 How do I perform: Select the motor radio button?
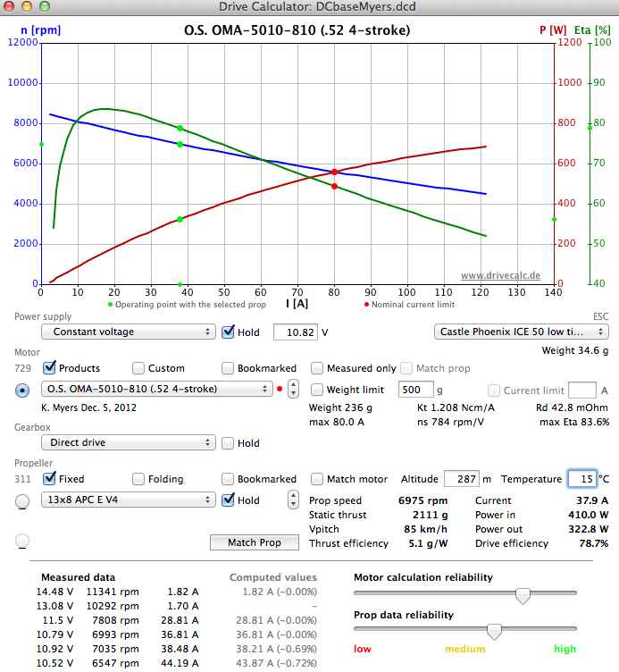pos(22,391)
